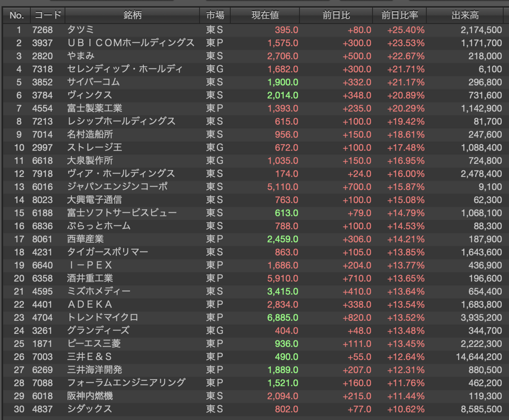
Task: Select the 酒井重工業 stock
Action: [90, 278]
